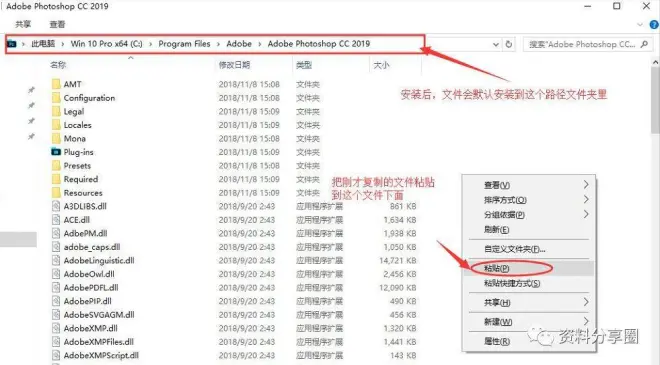Open the 查看(V) submenu arrow
The image size is (660, 365).
coord(586,184)
